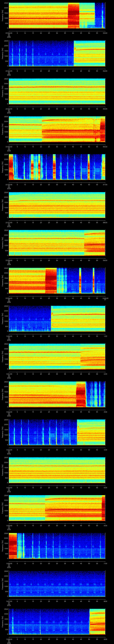114x644 pixels.
Task: Click the 53:00 end time label
Action: [105, 33]
